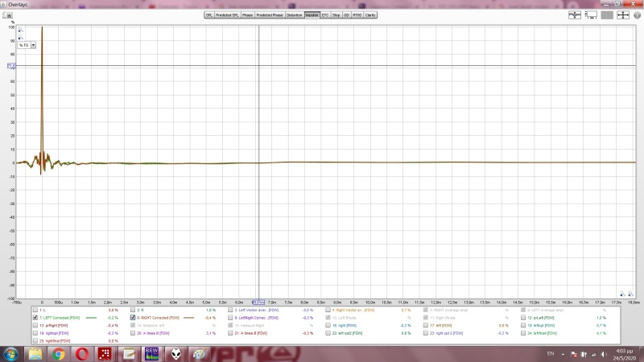Uncheck the 8: RIGHT Corrected trace checkbox

pos(134,318)
